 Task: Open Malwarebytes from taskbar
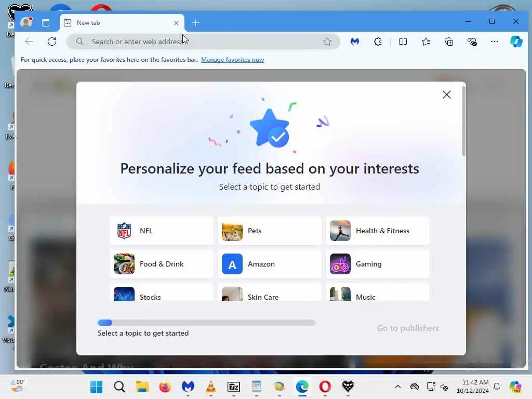pos(188,387)
